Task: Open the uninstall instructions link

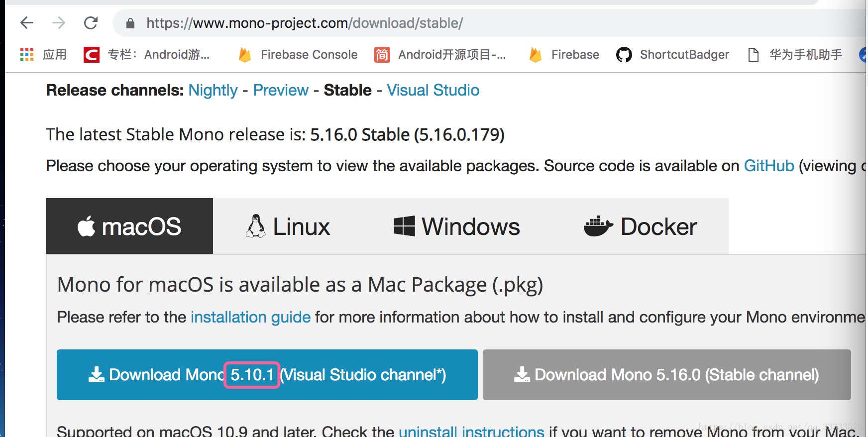Action: pos(471,431)
